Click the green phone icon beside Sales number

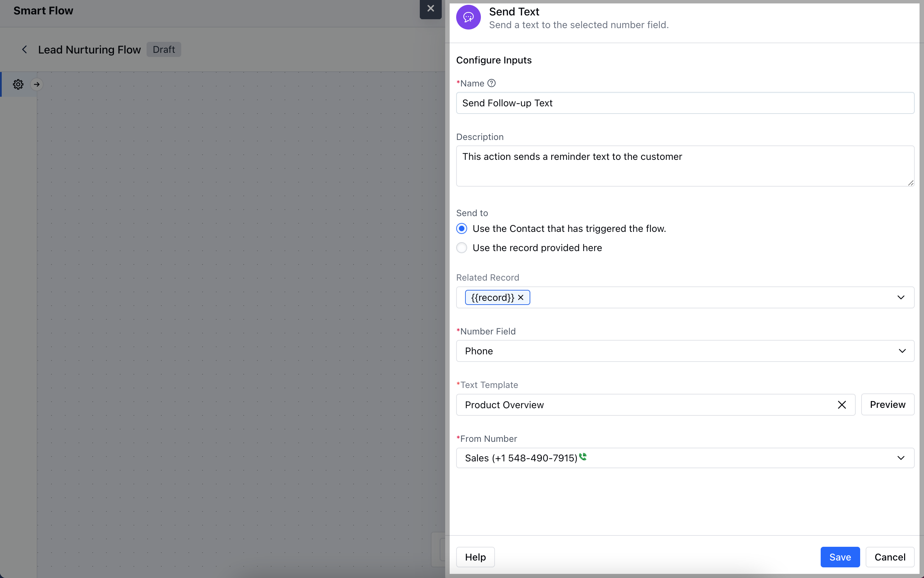click(x=582, y=457)
